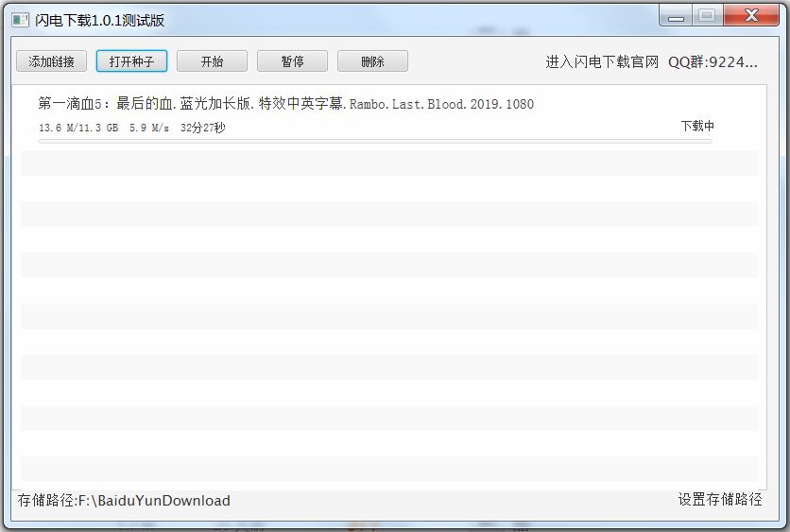The image size is (790, 532).
Task: Click the 添加链接 button
Action: pos(51,61)
